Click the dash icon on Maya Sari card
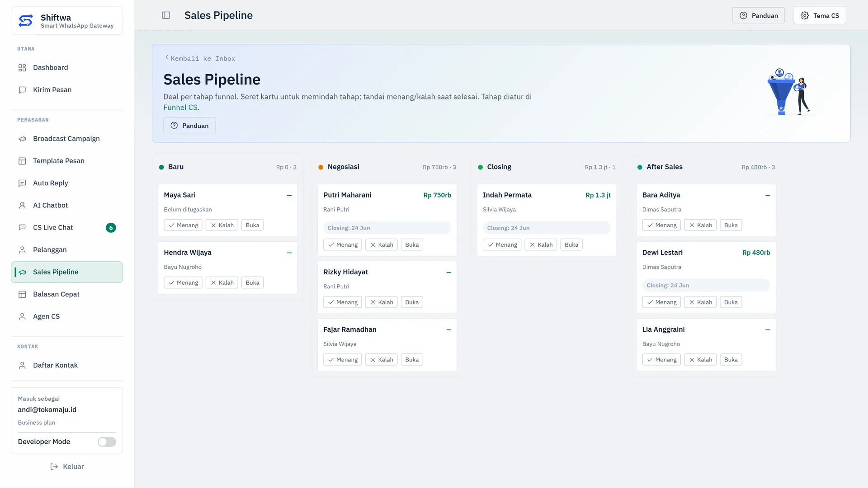The width and height of the screenshot is (868, 488). [289, 196]
